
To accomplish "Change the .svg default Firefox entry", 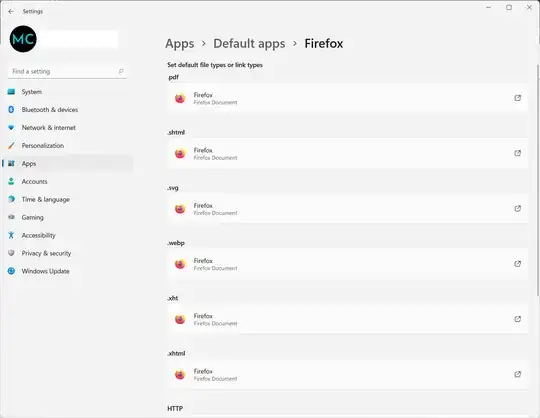I will coord(347,209).
